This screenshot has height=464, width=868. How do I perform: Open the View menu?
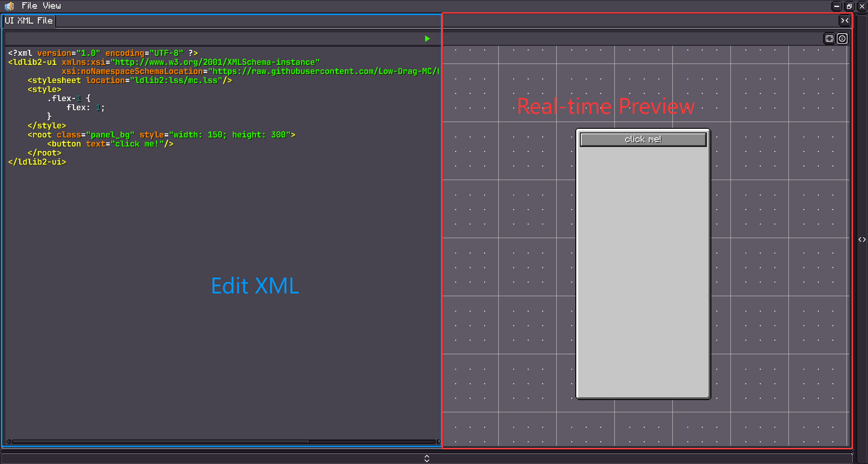(x=51, y=6)
